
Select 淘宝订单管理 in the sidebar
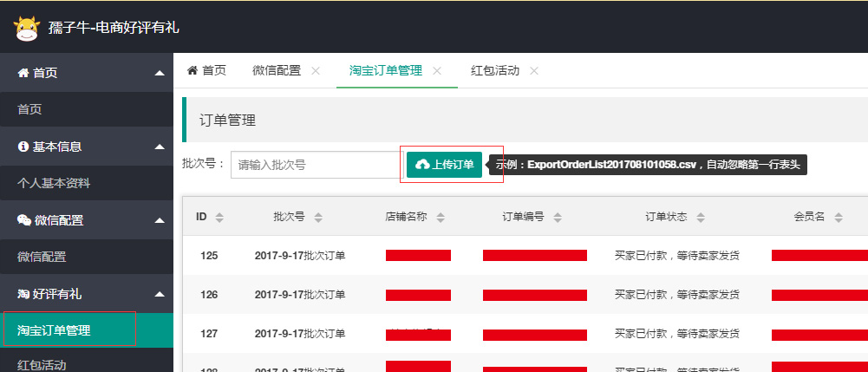[87, 330]
